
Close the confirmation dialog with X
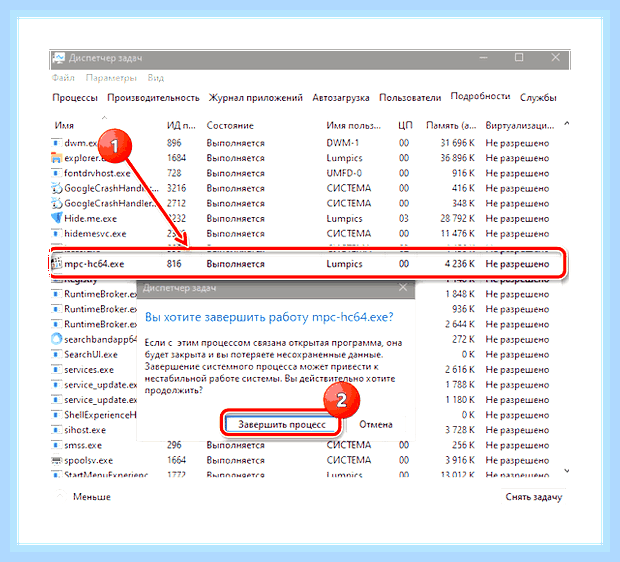pos(403,288)
